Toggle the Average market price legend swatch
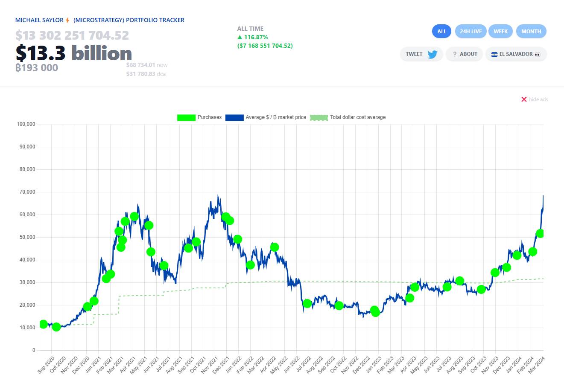The width and height of the screenshot is (564, 392). coord(234,117)
